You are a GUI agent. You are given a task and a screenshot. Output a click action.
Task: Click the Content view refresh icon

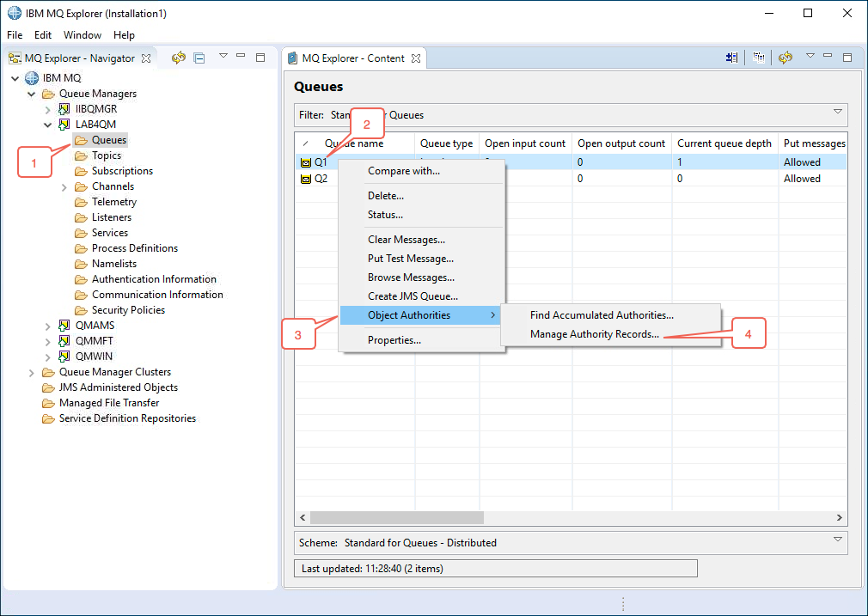785,57
